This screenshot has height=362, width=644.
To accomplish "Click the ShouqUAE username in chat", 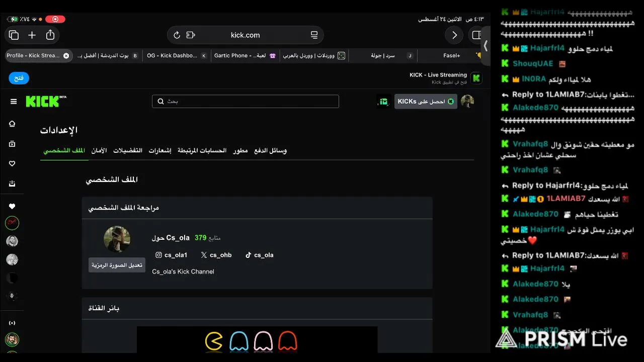I will [x=533, y=64].
